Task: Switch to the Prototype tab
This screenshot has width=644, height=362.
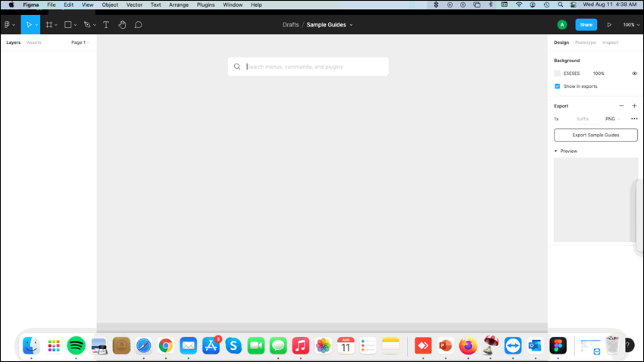Action: pyautogui.click(x=585, y=42)
